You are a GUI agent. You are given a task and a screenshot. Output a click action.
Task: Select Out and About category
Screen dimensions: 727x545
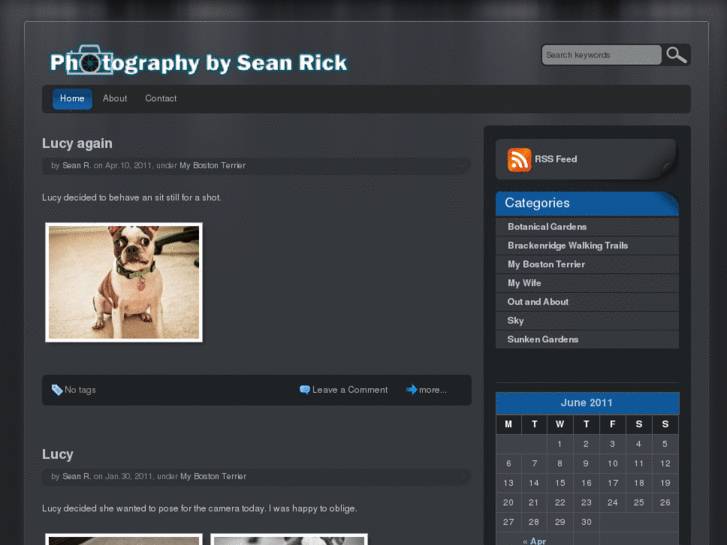(587, 302)
